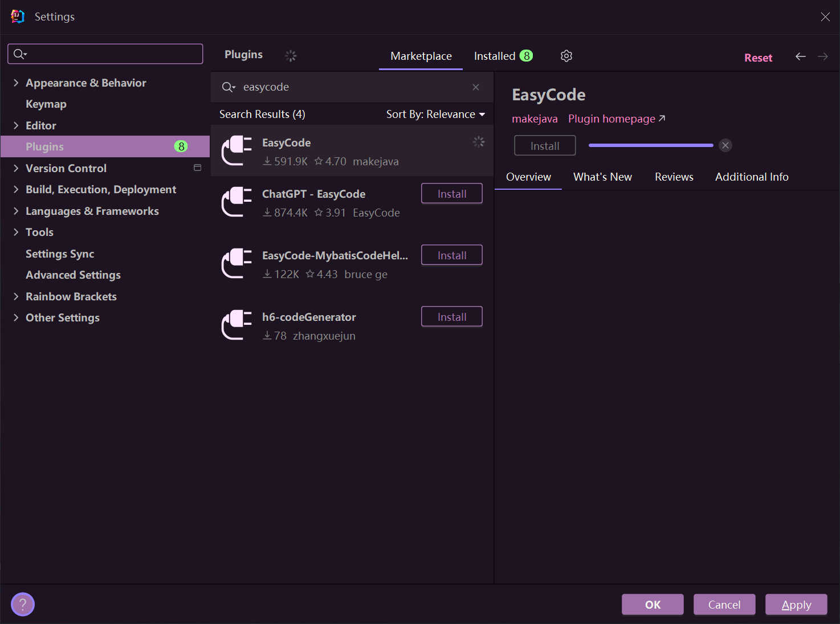Viewport: 840px width, 624px height.
Task: Open the Overview tab
Action: pyautogui.click(x=528, y=177)
